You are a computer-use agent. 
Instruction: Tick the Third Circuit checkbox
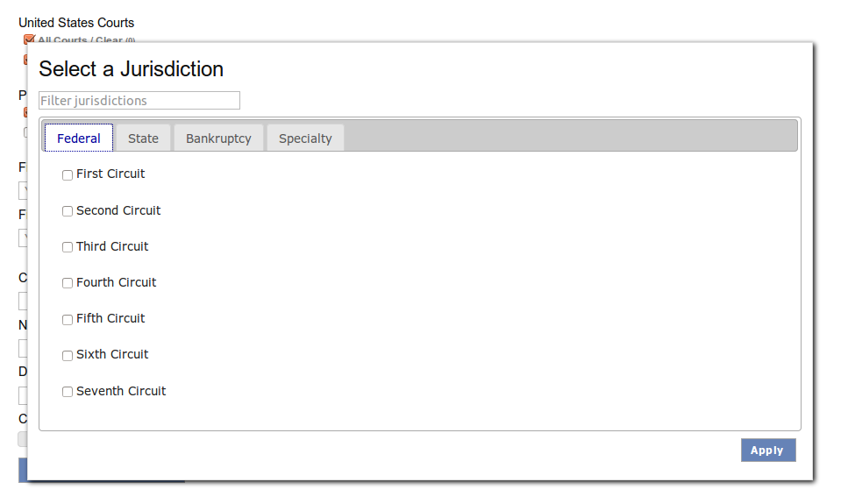pyautogui.click(x=68, y=247)
